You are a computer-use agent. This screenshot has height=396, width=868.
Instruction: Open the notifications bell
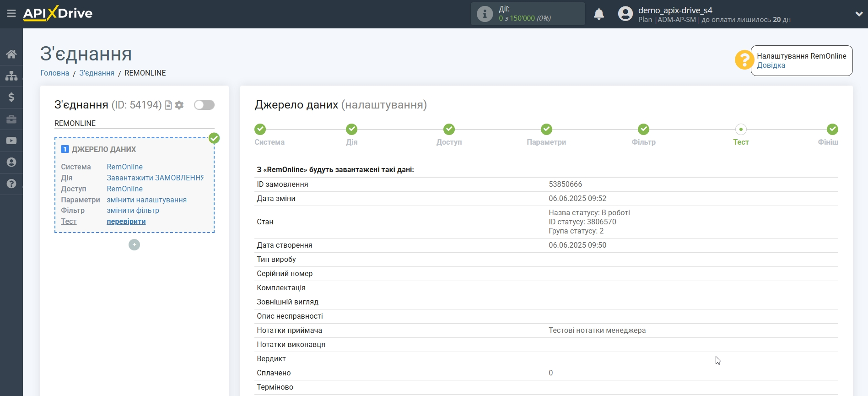point(599,14)
